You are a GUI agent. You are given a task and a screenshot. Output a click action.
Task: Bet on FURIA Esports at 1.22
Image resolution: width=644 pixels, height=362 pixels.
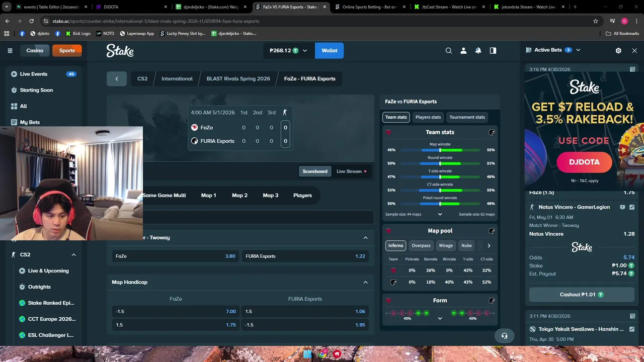click(305, 256)
